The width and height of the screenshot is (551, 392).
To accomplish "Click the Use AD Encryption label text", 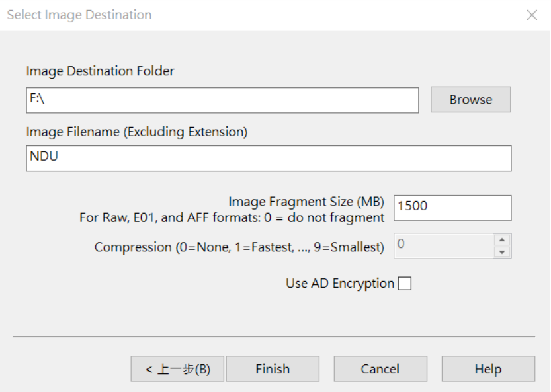I will click(339, 284).
